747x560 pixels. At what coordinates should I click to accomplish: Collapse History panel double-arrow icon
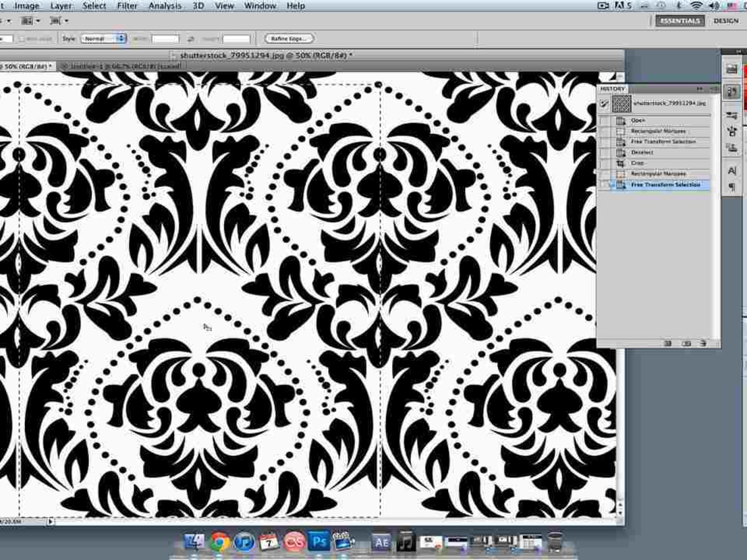(x=700, y=89)
